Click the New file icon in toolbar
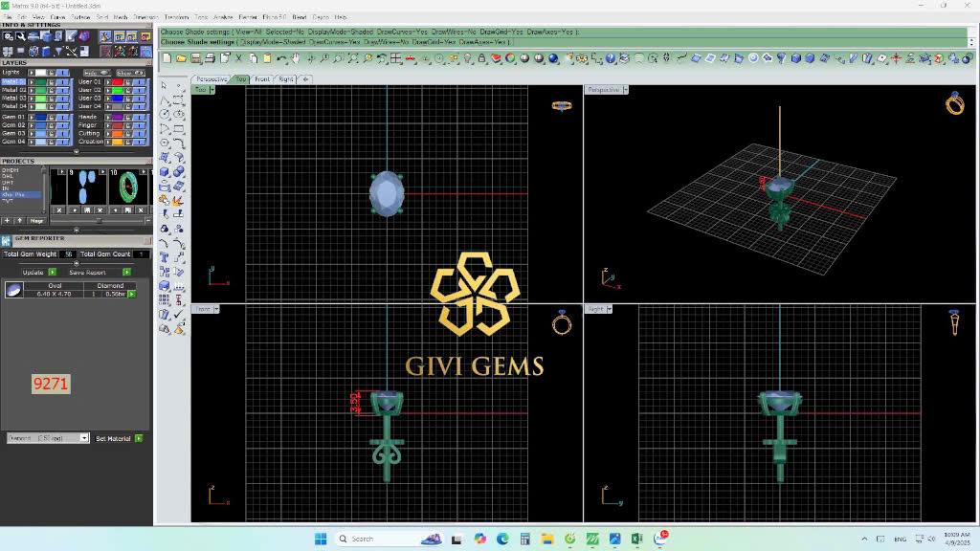Viewport: 980px width, 551px height. [167, 58]
